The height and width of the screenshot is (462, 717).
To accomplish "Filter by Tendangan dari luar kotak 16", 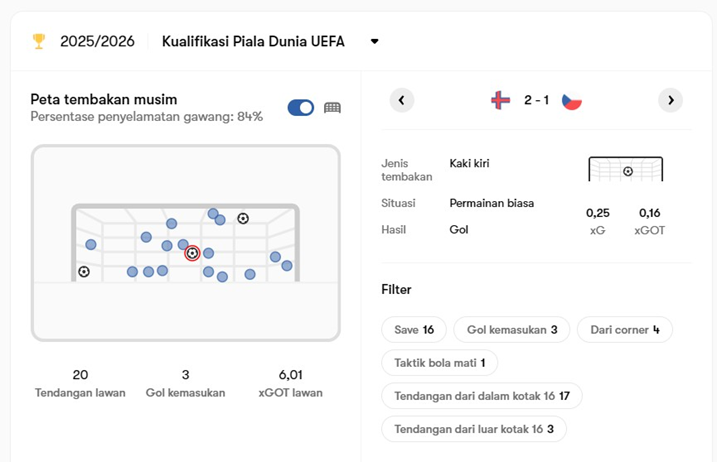I will (x=474, y=429).
